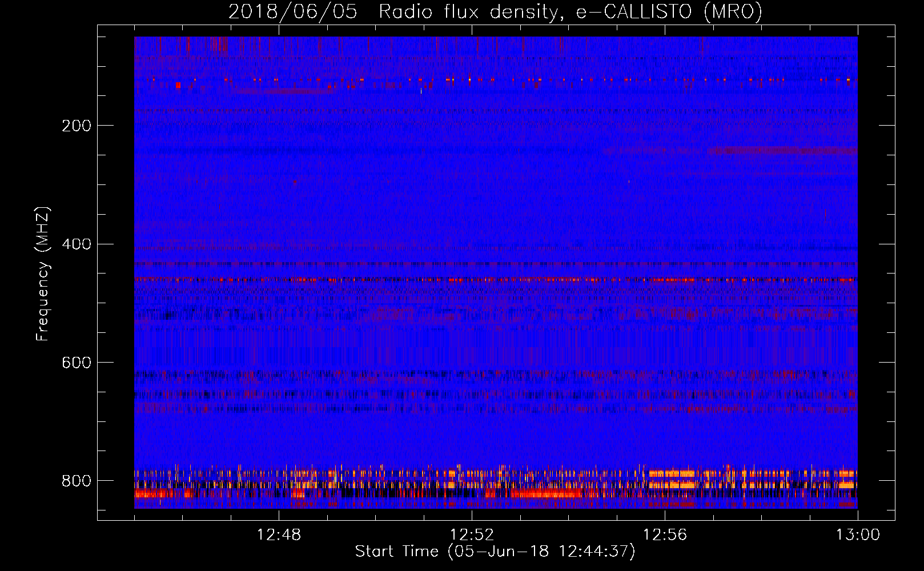
Task: Click the 12:56 time tick label
Action: tap(665, 535)
